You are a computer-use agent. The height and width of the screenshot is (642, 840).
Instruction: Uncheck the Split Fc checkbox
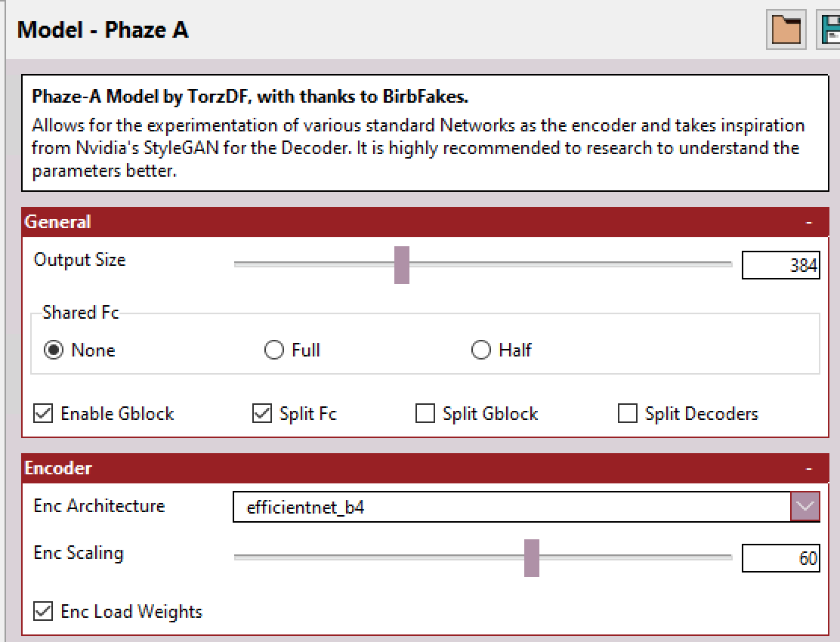coord(262,413)
